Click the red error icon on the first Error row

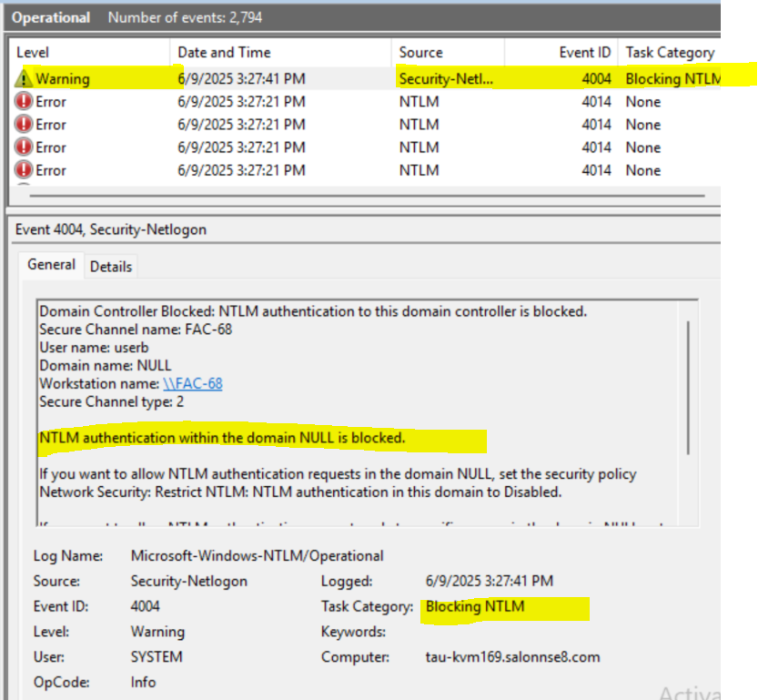[x=23, y=101]
